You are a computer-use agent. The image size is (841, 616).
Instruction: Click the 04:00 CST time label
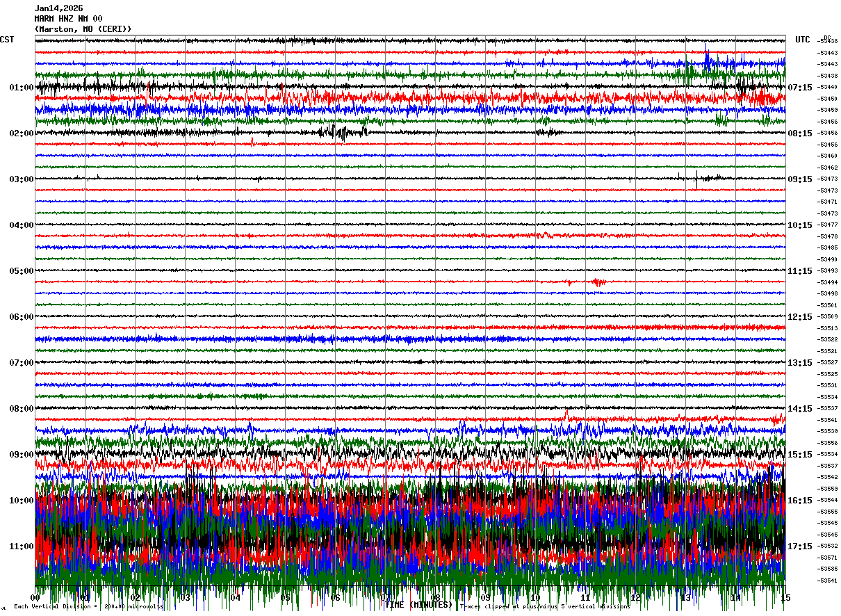tap(22, 225)
